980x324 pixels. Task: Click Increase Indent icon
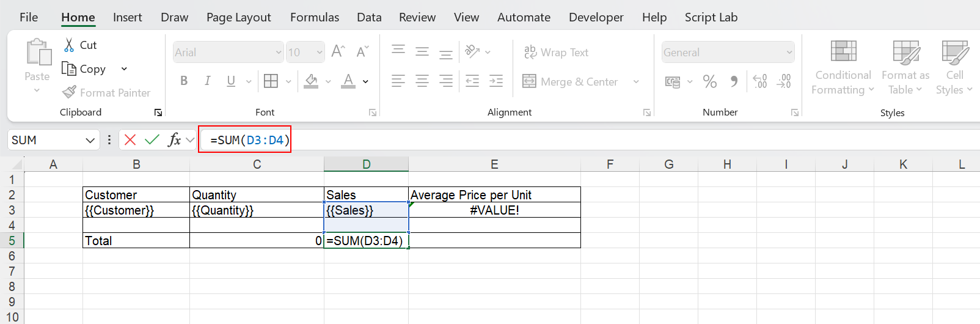[496, 81]
